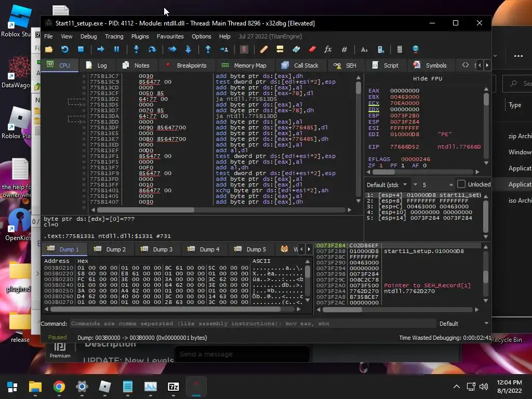Click Hide FPU button
The image size is (532, 399).
click(x=427, y=78)
